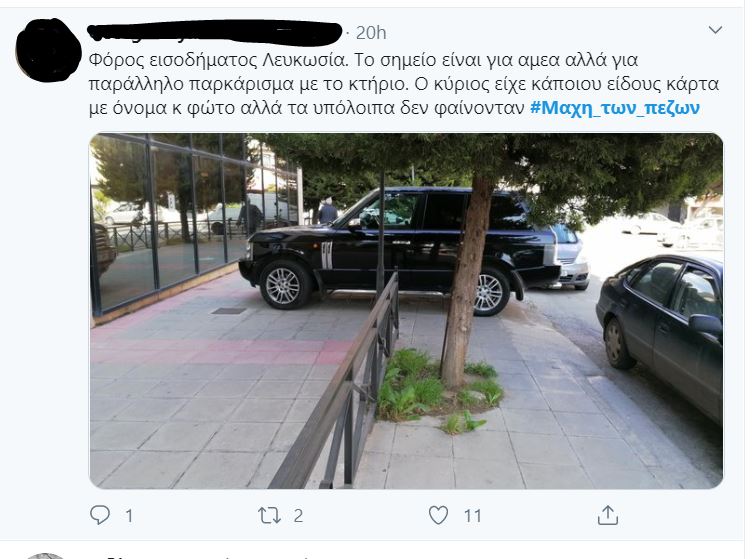This screenshot has width=756, height=559.
Task: Open the #Μαχη_των_πεζων hashtag link
Action: click(615, 108)
